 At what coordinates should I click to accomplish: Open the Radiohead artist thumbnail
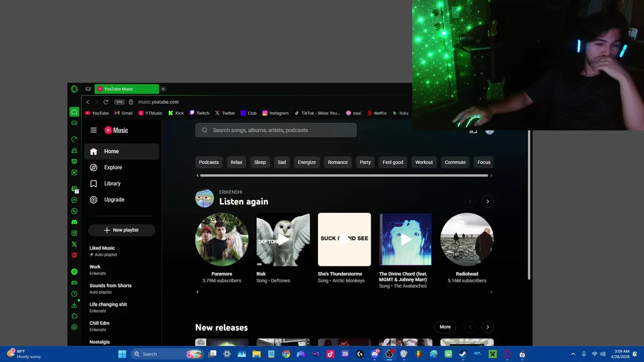[467, 239]
